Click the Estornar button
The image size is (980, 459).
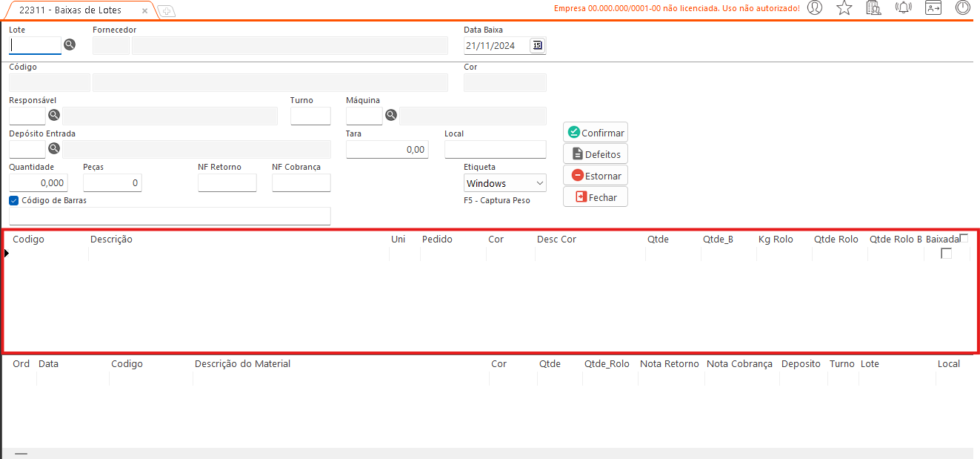click(x=596, y=176)
